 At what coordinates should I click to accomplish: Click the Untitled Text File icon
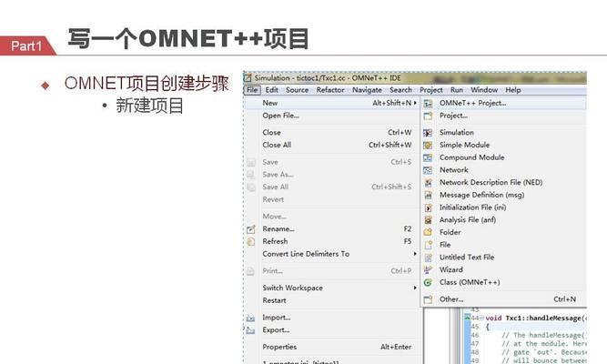pyautogui.click(x=428, y=258)
